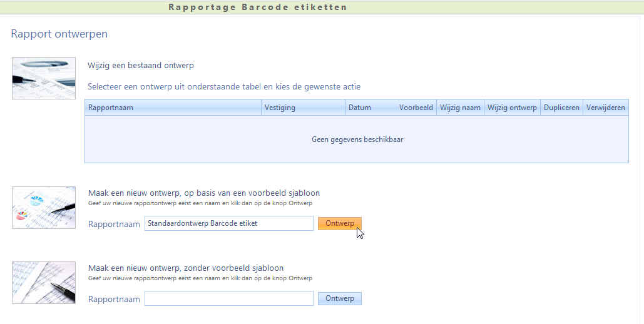
Task: Click the Ontwerp button under 'zonder voorbeeld sjabloon'
Action: tap(340, 298)
